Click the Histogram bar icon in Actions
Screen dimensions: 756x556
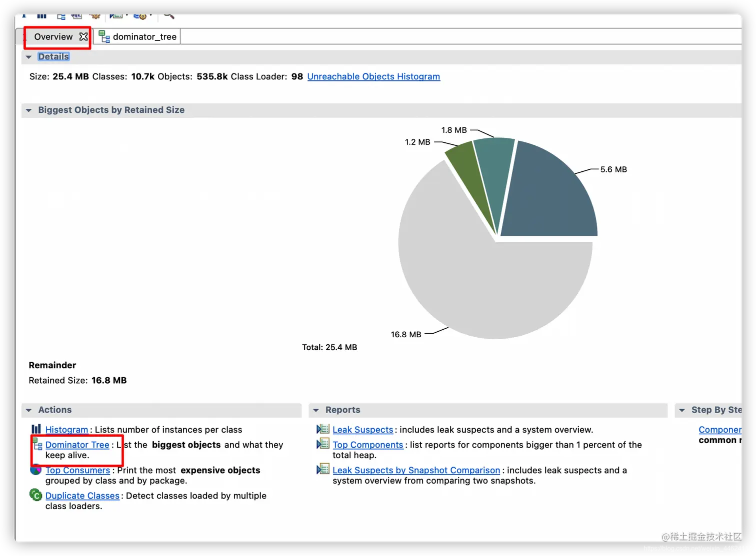pos(36,429)
